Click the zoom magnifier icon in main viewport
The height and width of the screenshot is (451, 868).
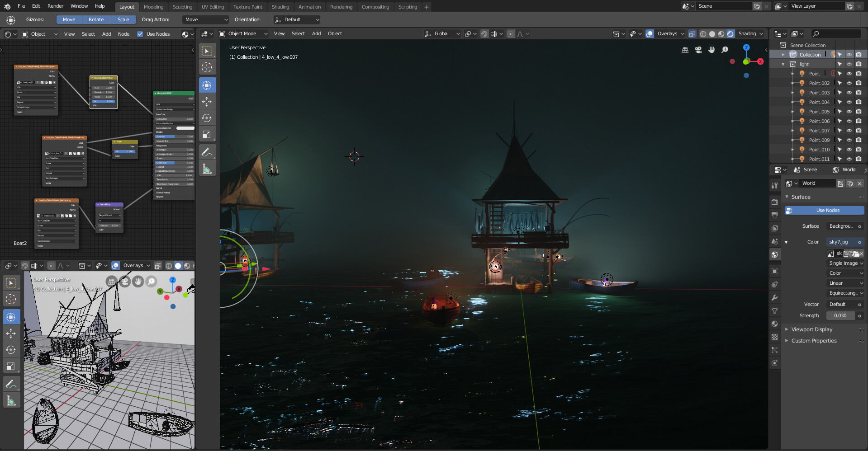725,50
